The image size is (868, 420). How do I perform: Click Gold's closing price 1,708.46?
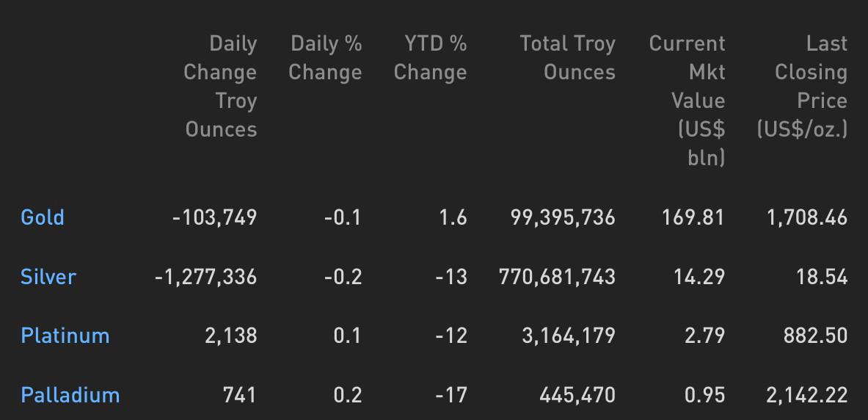click(807, 217)
